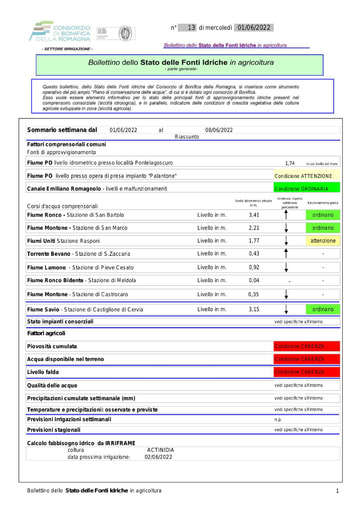Screen dimensions: 362x512
Task: Click the green Bollettino title banner
Action: point(180,65)
